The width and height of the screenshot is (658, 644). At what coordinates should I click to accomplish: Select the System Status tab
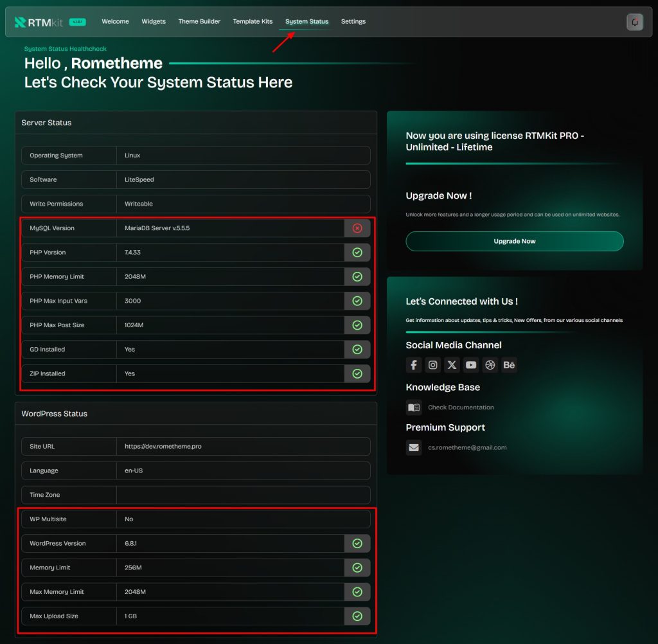tap(307, 21)
